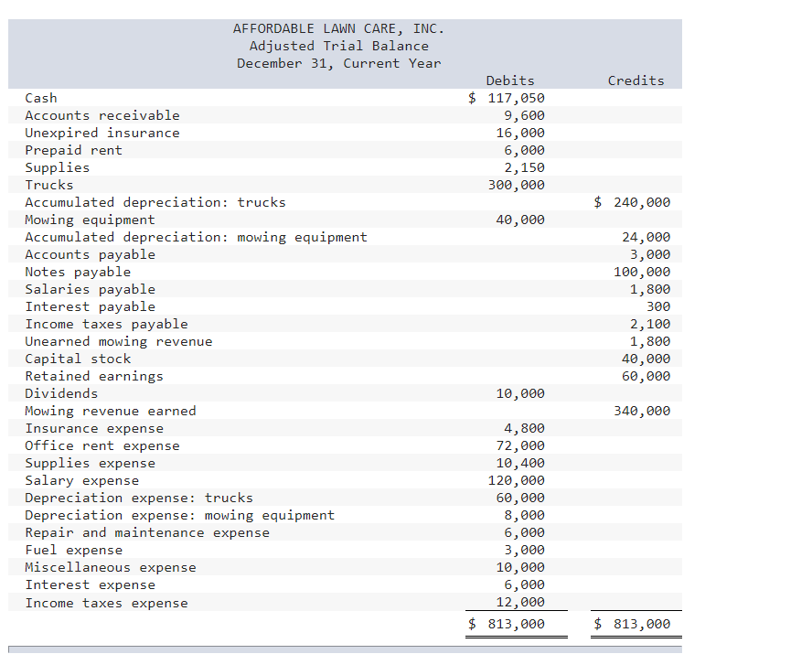
Task: Click the Debits column header
Action: [x=510, y=80]
